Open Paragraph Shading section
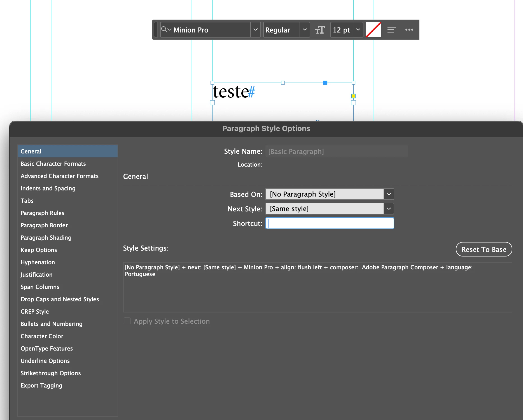The height and width of the screenshot is (420, 523). pyautogui.click(x=67, y=237)
